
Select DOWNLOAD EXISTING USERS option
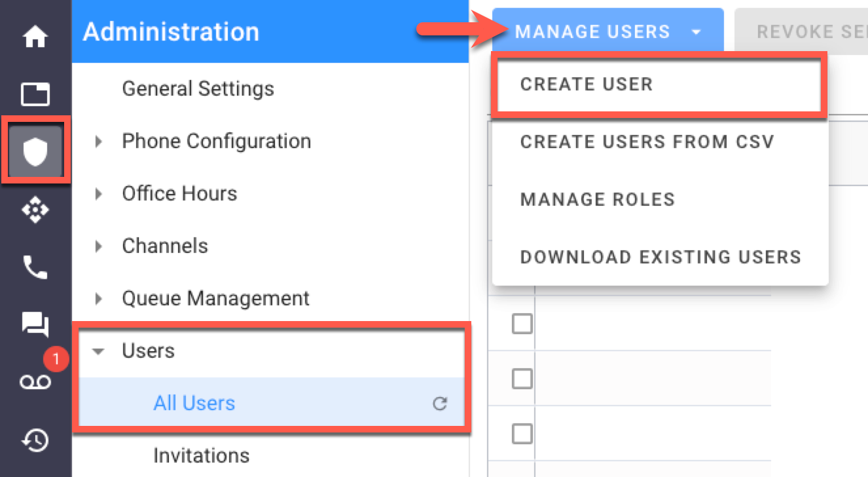point(660,256)
